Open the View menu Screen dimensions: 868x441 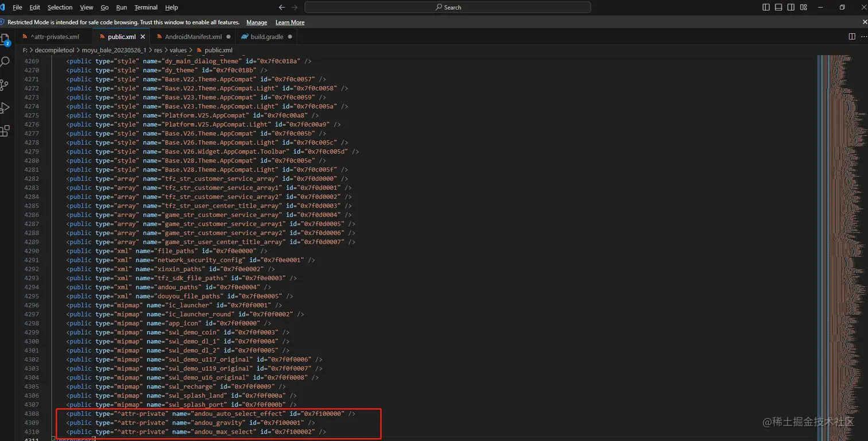pyautogui.click(x=87, y=7)
